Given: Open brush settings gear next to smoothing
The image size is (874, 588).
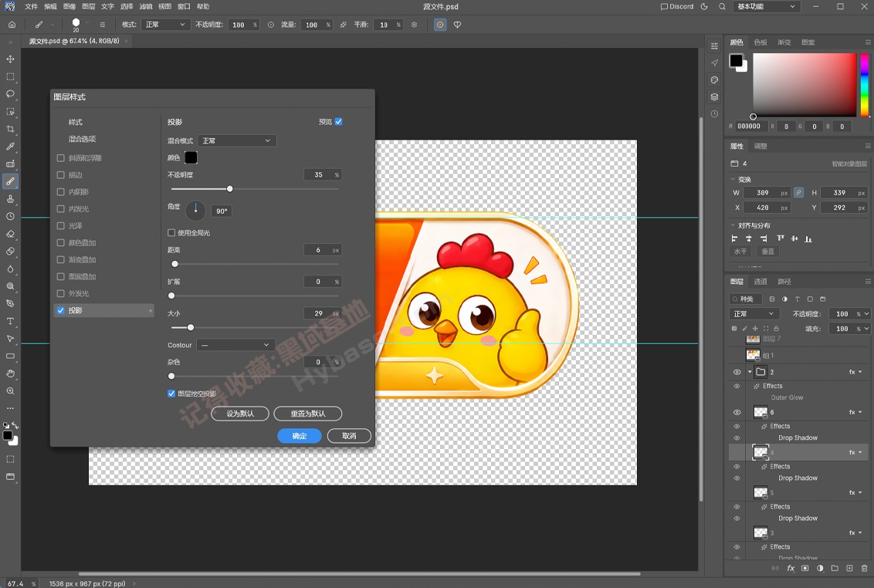Looking at the screenshot, I should [414, 25].
